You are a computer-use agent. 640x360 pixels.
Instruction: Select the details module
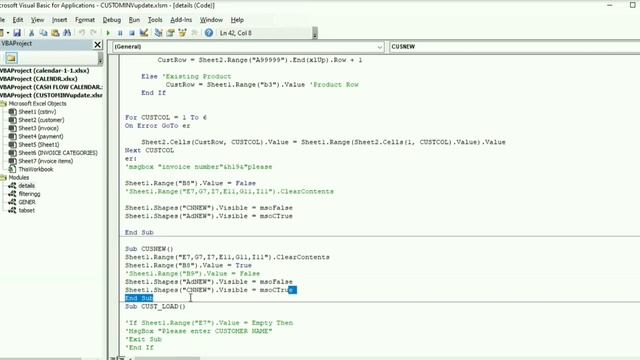point(26,186)
